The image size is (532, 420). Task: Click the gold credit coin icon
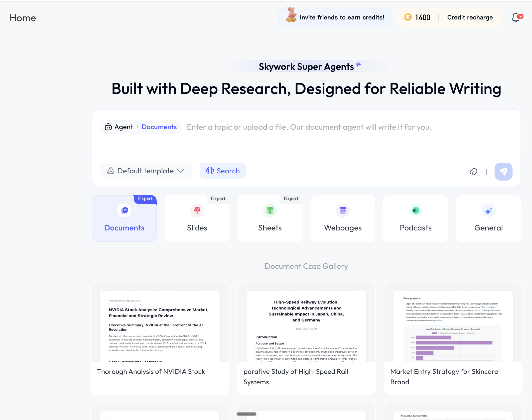pyautogui.click(x=408, y=17)
